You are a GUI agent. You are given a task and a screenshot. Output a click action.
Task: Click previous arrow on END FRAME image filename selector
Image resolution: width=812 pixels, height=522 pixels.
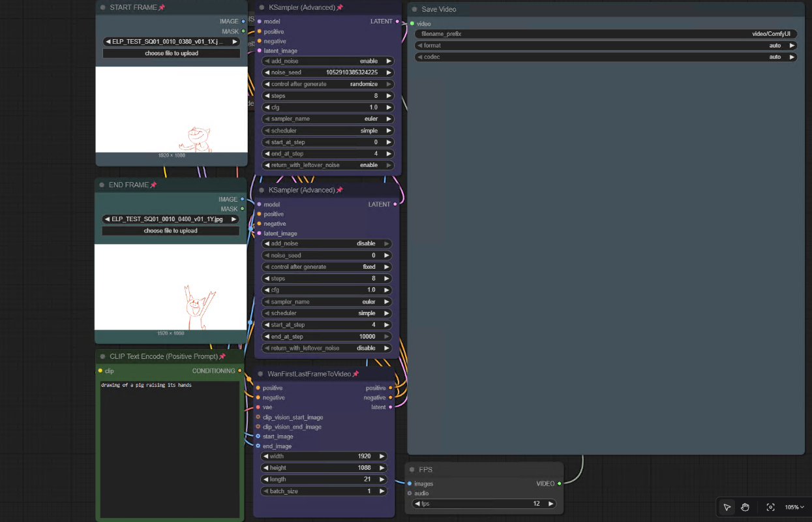(x=107, y=219)
